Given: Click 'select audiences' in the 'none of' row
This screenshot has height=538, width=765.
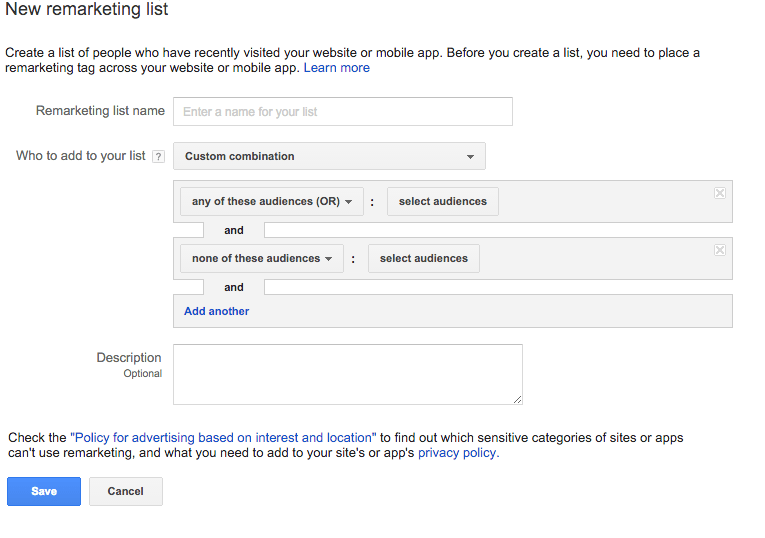Looking at the screenshot, I should coord(424,259).
